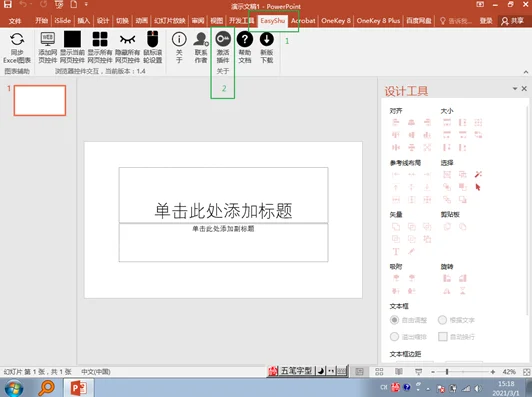Click the 联系作者 person icon
The width and height of the screenshot is (532, 397).
201,39
